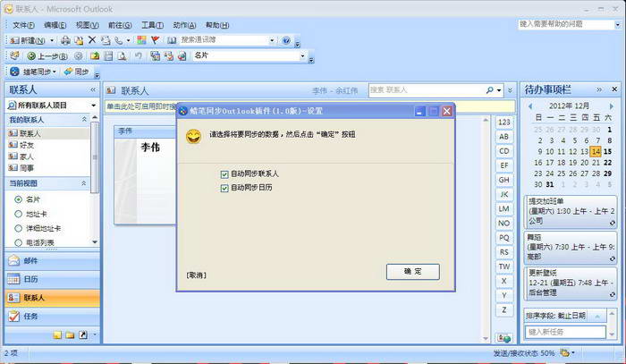Open the 名片 view combo box dropdown

point(302,55)
